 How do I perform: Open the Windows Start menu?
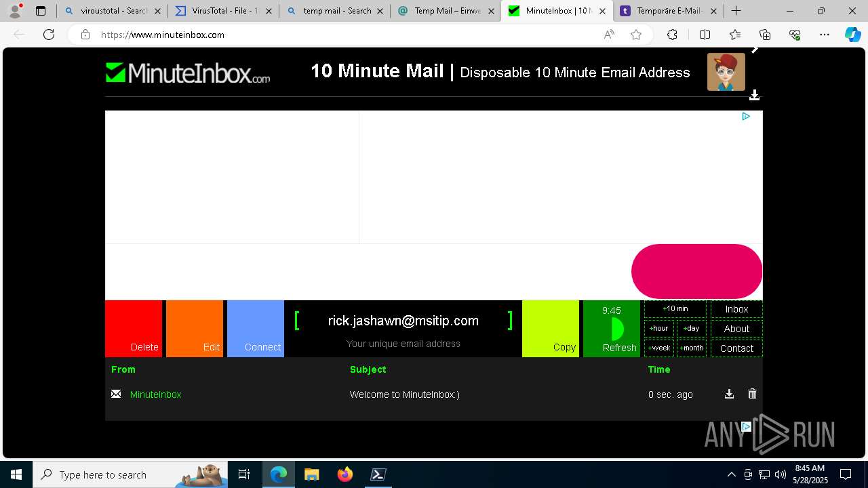click(x=16, y=474)
